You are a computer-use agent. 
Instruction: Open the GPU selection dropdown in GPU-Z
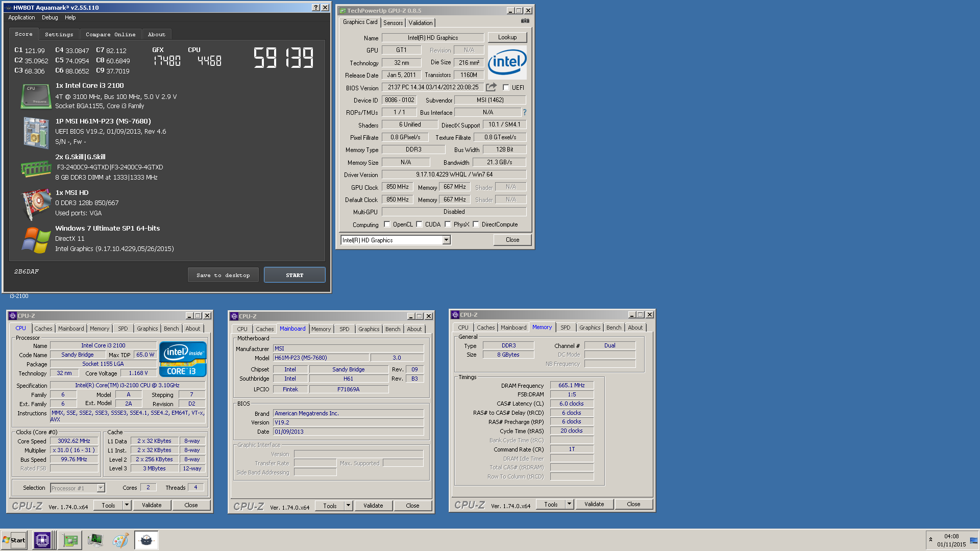(x=446, y=240)
